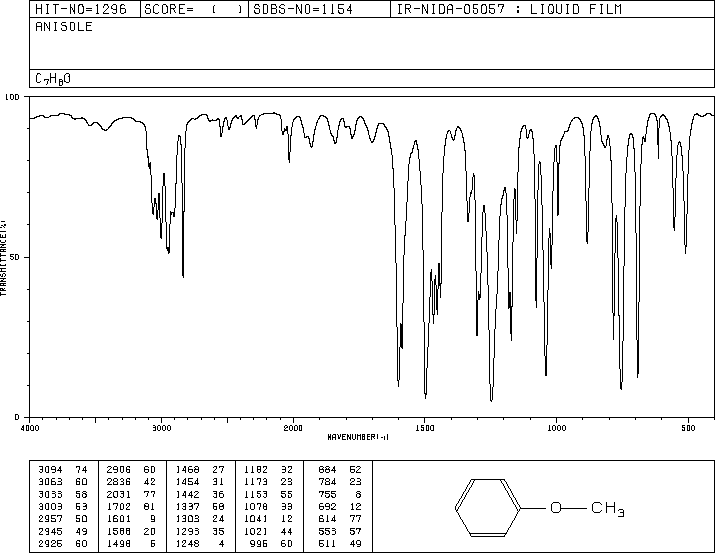Image resolution: width=715 pixels, height=553 pixels.
Task: Click the 4000 tick on the x-axis
Action: [30, 427]
